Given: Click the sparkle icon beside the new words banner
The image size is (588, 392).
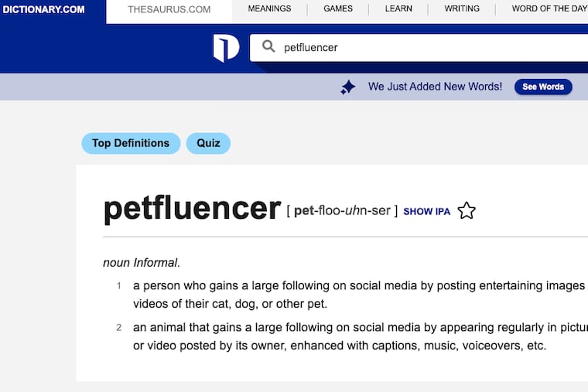Looking at the screenshot, I should click(348, 87).
